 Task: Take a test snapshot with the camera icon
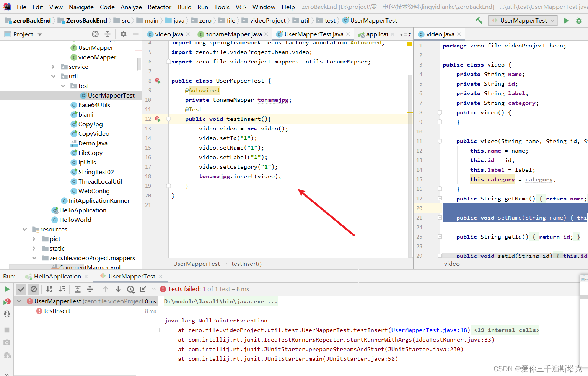[7, 342]
